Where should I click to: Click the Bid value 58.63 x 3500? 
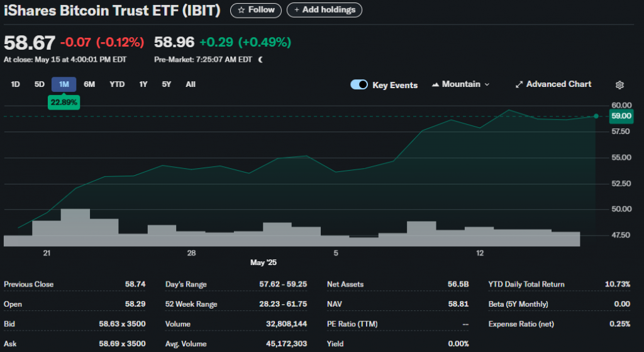pos(122,324)
